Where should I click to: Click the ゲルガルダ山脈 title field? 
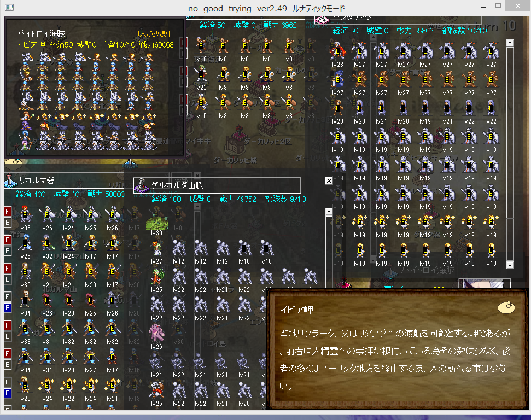tap(217, 185)
